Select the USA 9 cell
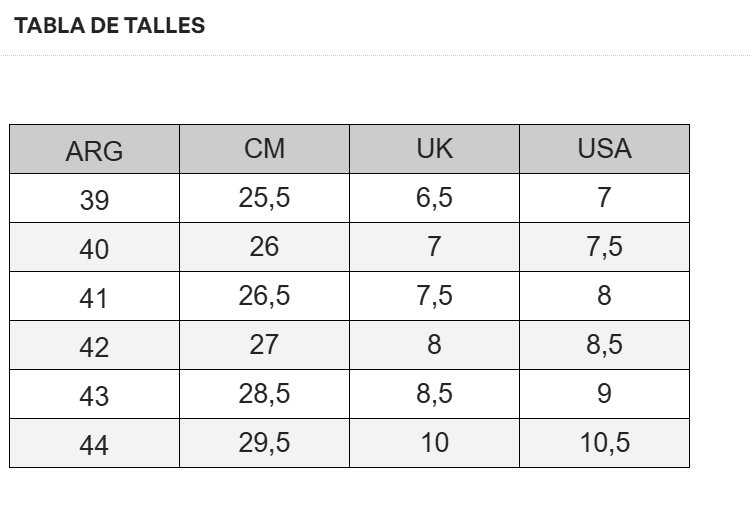This screenshot has width=751, height=528. pyautogui.click(x=604, y=394)
